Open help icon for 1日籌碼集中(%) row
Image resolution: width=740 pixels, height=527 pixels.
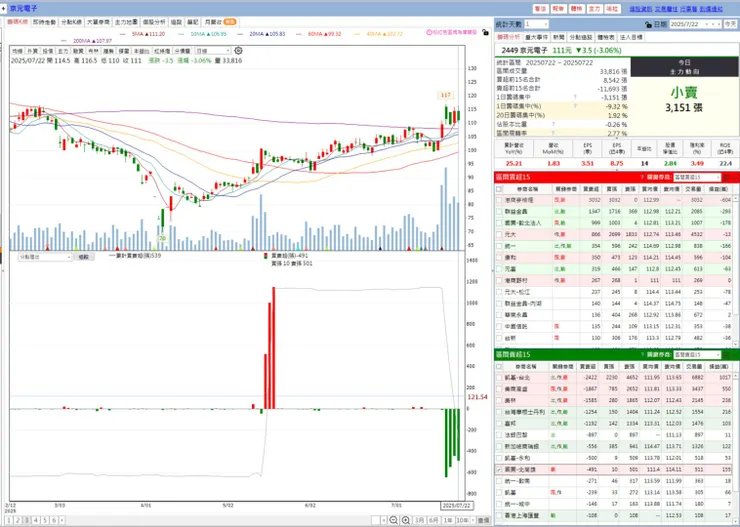[x=575, y=106]
